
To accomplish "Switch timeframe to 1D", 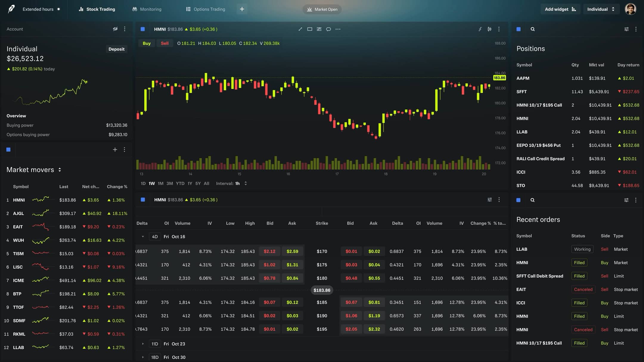I will click(143, 183).
